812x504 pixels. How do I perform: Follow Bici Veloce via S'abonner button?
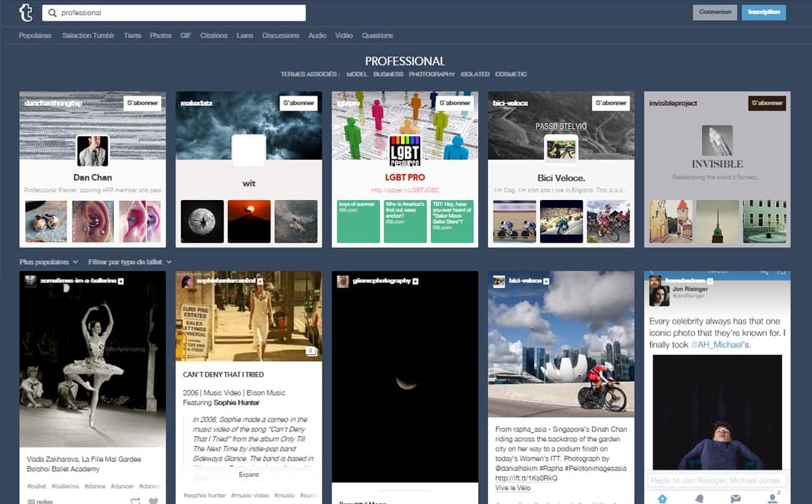click(611, 103)
